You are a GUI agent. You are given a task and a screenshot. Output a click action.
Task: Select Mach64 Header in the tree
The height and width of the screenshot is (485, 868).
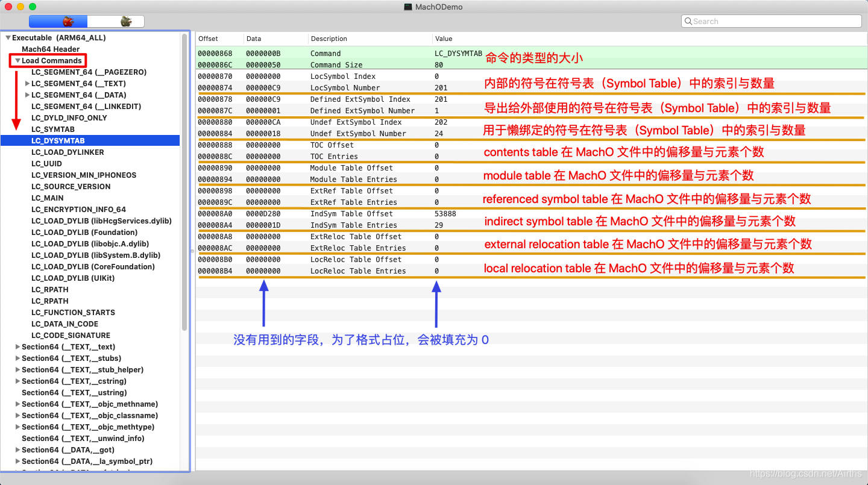[51, 49]
